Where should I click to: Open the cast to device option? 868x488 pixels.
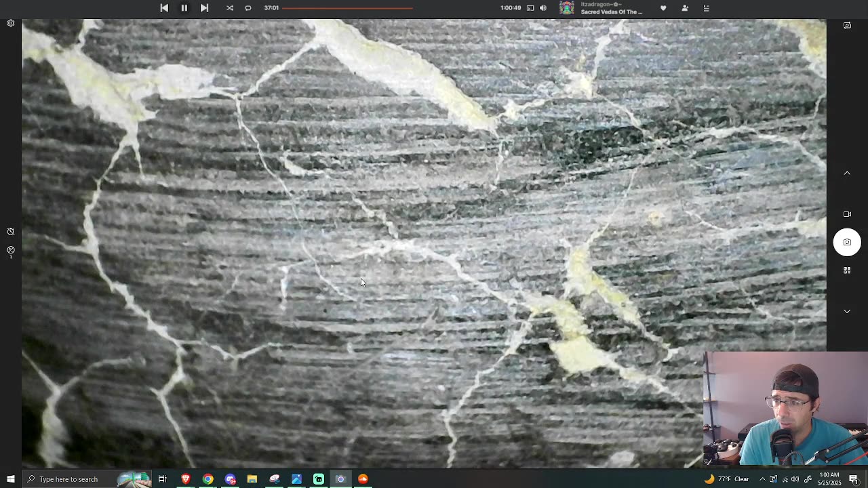[x=530, y=8]
